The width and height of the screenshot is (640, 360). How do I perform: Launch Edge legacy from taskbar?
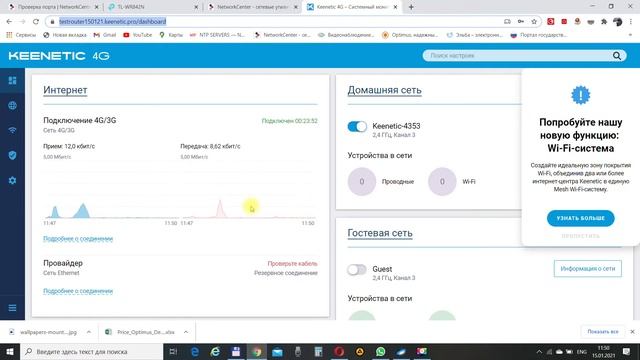coord(195,351)
